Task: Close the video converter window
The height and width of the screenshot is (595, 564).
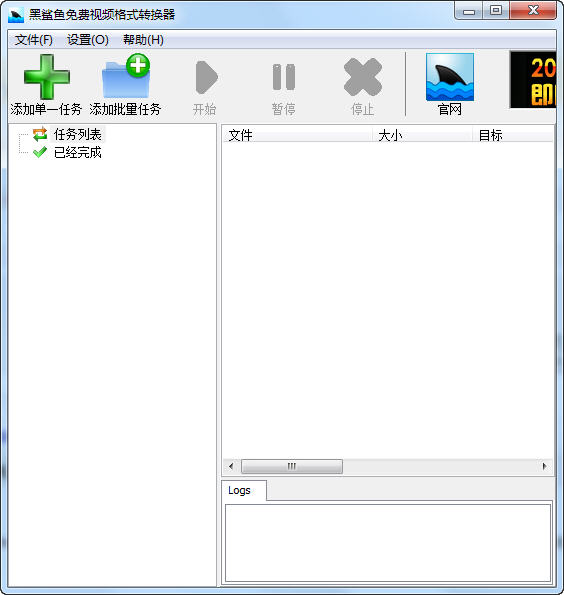Action: click(533, 11)
